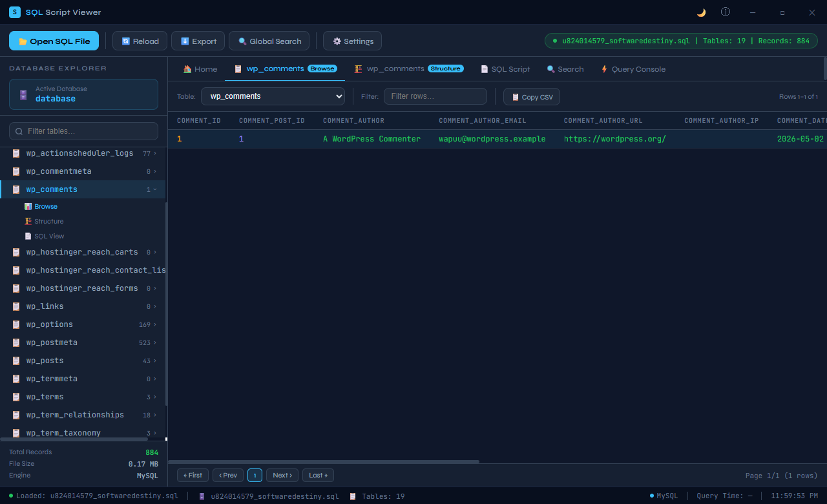Click the Active Database icon

pos(23,94)
